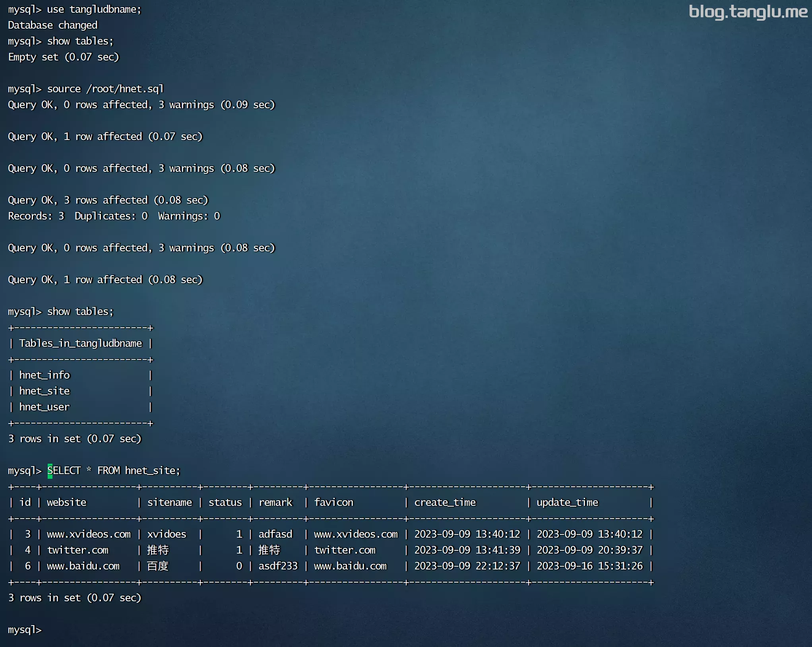Click website cell 'www.baidu.com' in row 6
Image resolution: width=812 pixels, height=647 pixels.
click(83, 566)
